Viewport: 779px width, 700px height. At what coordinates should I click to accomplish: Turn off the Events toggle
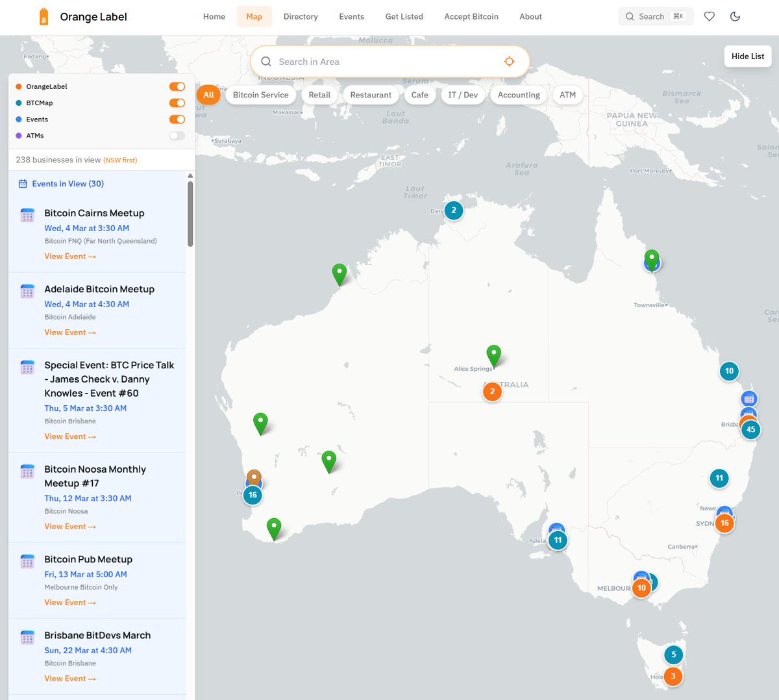[x=177, y=119]
